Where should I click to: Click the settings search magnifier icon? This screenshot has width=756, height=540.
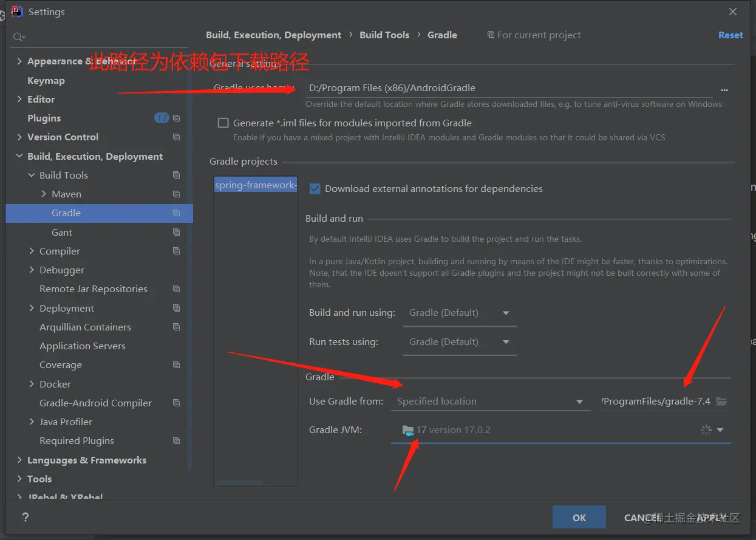(x=19, y=37)
